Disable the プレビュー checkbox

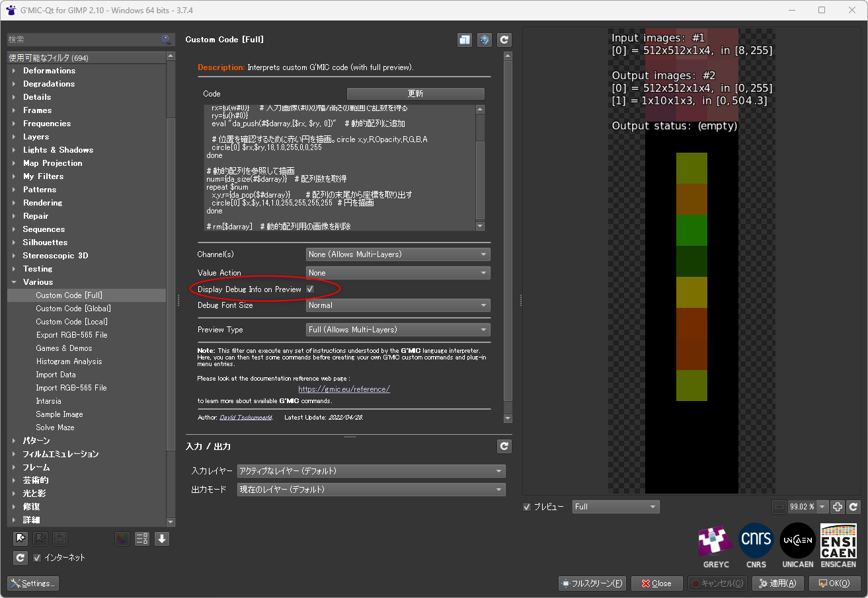(527, 507)
